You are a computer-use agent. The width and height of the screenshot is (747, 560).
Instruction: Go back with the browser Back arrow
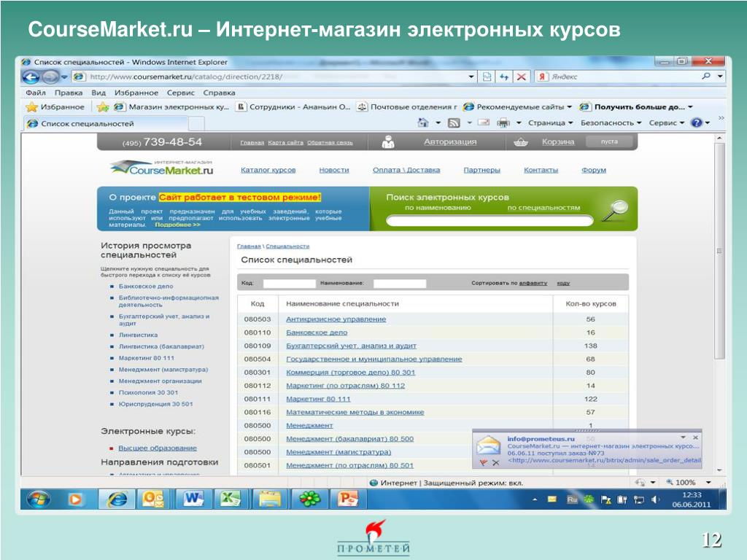pos(31,77)
